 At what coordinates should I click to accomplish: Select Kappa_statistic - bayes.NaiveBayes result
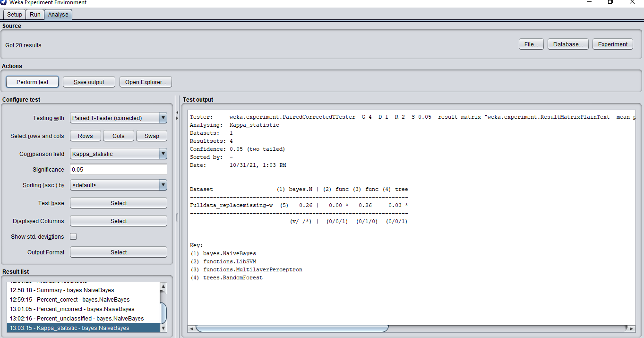click(83, 328)
